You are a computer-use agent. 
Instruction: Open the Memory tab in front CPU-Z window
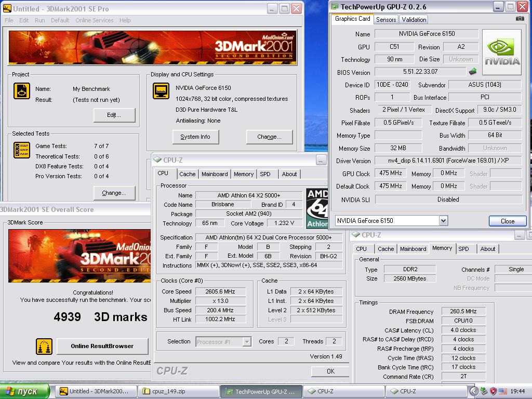(244, 174)
